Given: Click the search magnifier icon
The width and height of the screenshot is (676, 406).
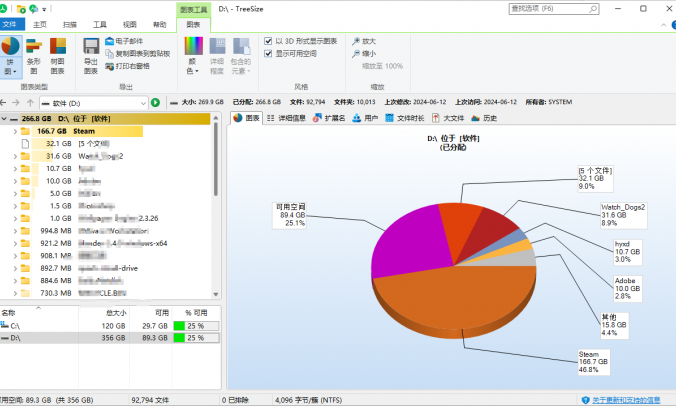Looking at the screenshot, I should 593,9.
